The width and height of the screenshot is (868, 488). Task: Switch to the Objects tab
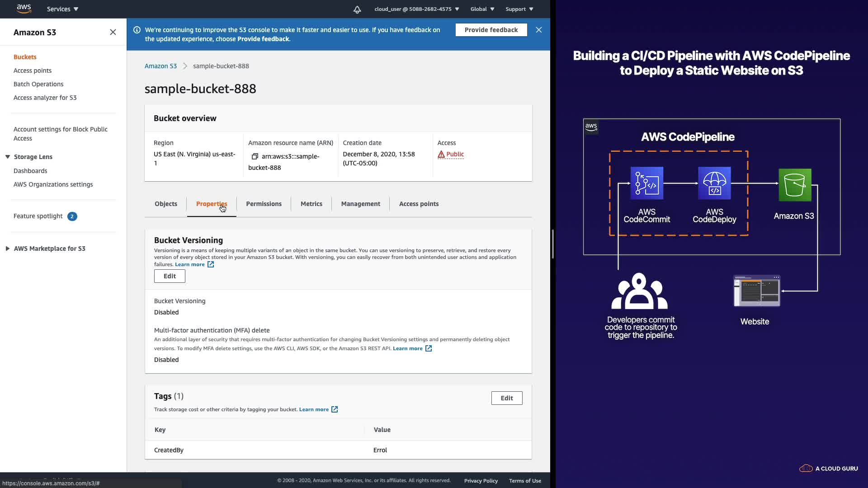[166, 204]
